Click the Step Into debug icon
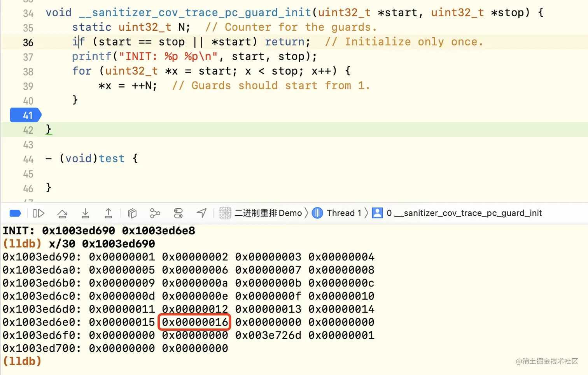 click(85, 213)
